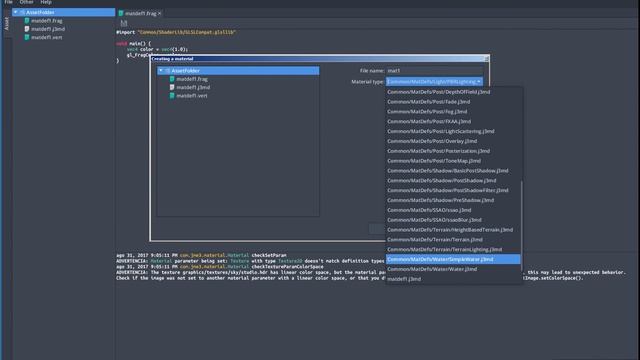This screenshot has width=640, height=360.
Task: Pick Shadow/PreShadow.j3md in the list
Action: 453,200
